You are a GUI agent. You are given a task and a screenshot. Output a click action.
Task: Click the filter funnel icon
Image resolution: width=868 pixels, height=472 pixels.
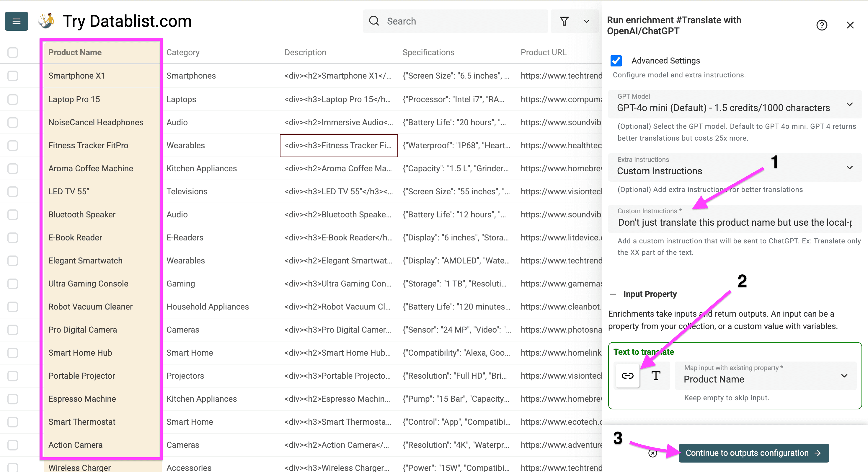click(x=564, y=21)
